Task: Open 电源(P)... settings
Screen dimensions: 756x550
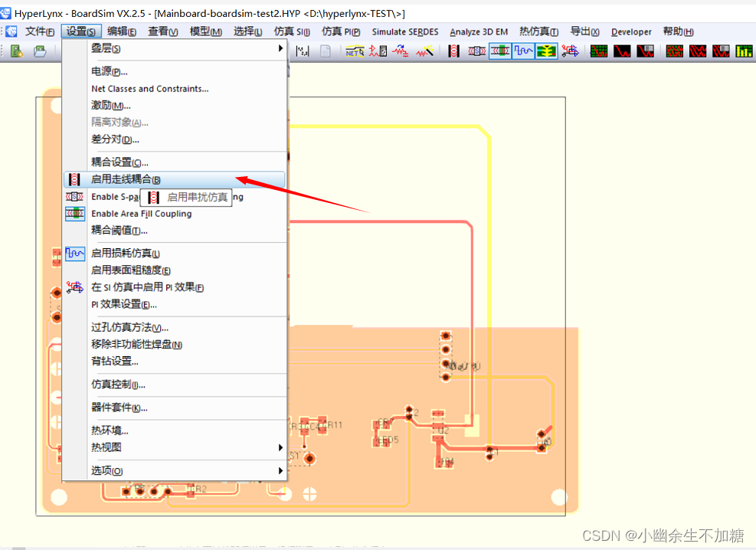Action: (x=175, y=71)
